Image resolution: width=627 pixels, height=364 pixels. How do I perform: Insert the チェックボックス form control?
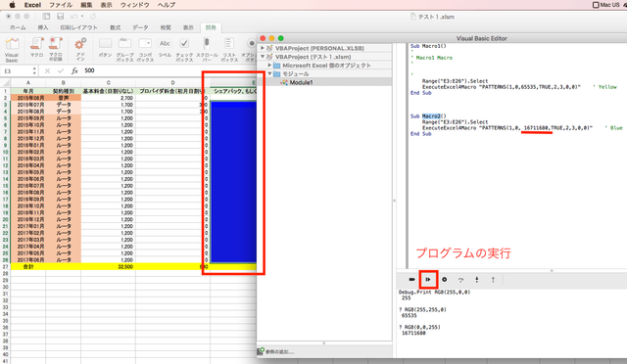[x=184, y=49]
